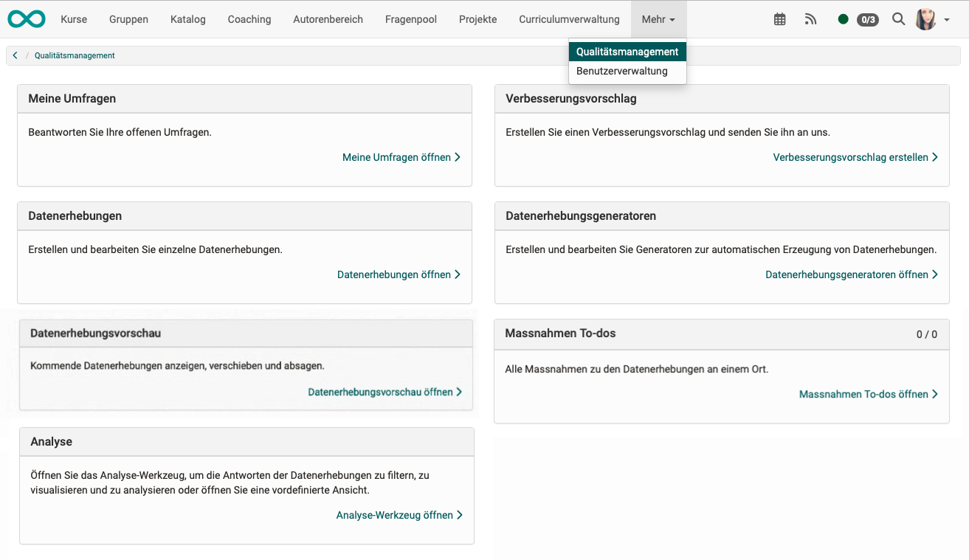Image resolution: width=969 pixels, height=560 pixels.
Task: Open Meine Umfragen via its link
Action: pos(396,157)
